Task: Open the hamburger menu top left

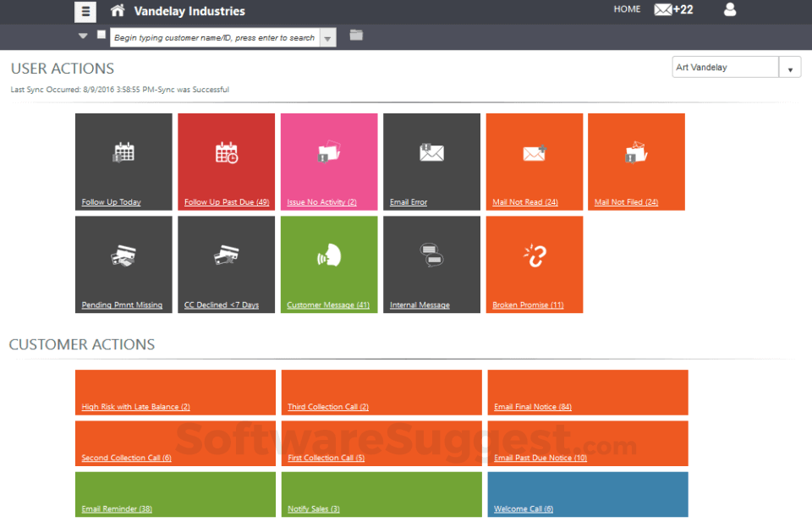Action: (x=85, y=11)
